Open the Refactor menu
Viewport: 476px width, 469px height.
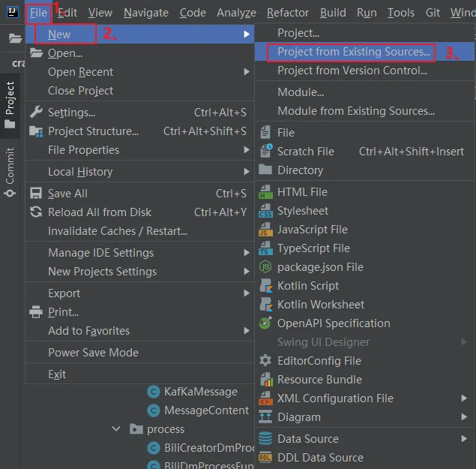click(x=288, y=13)
